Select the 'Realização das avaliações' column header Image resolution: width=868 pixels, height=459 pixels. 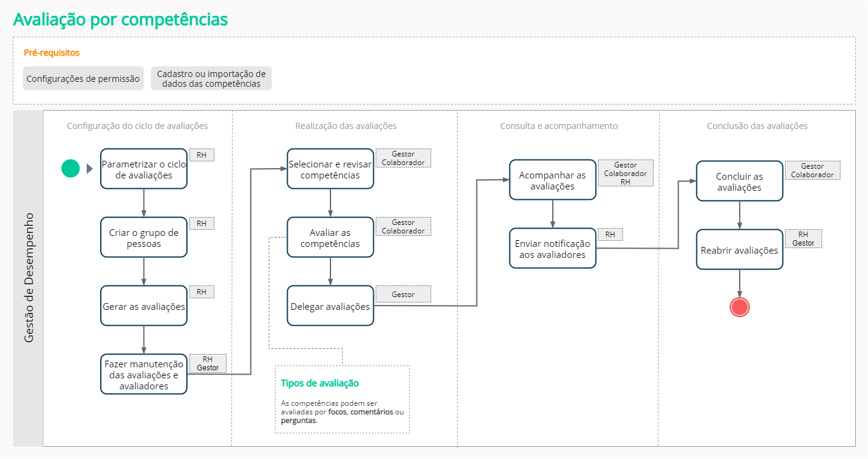click(346, 126)
